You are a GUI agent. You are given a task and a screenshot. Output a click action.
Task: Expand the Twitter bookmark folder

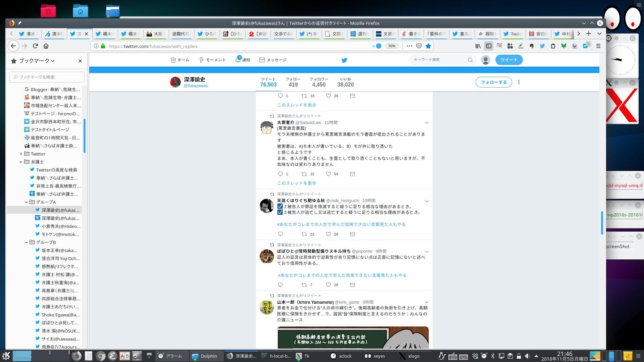(21, 154)
